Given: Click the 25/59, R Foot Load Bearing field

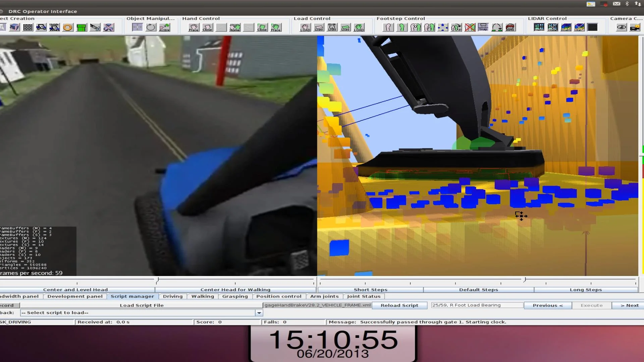Looking at the screenshot, I should click(477, 305).
